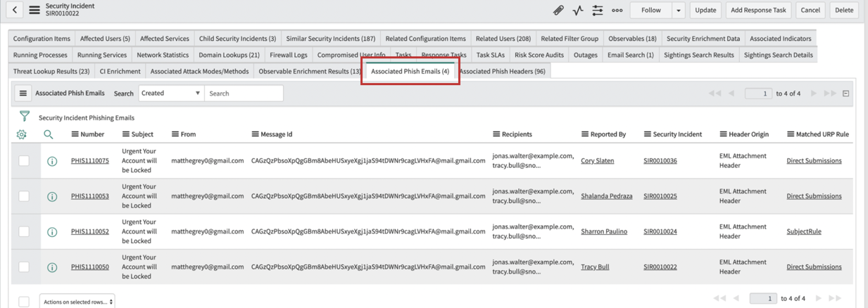Click the bottom pager page number field

click(763, 299)
